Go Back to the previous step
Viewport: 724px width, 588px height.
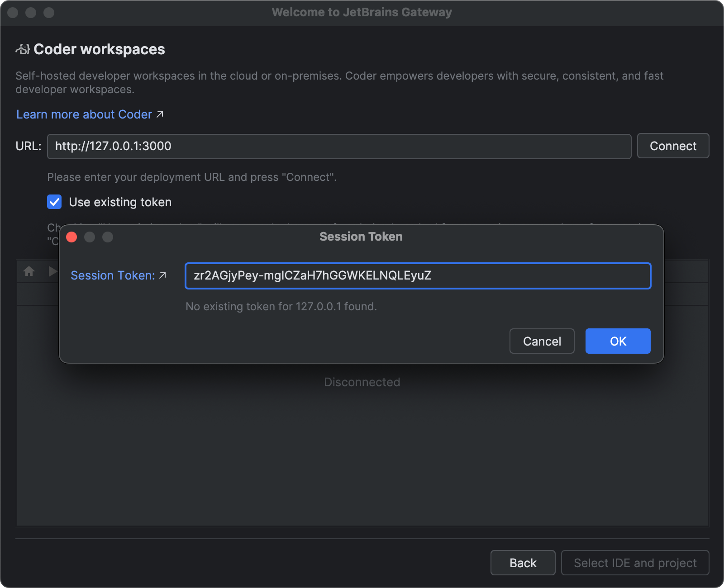tap(523, 563)
